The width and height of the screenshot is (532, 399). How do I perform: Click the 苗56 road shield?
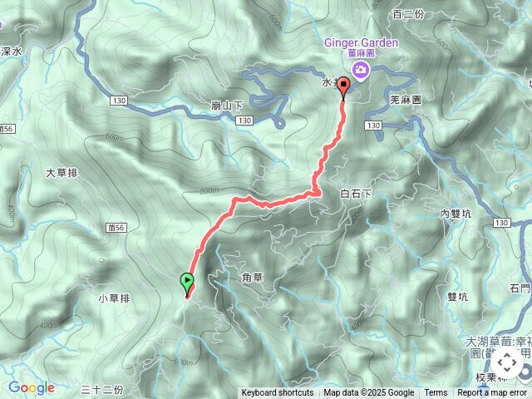[116, 228]
